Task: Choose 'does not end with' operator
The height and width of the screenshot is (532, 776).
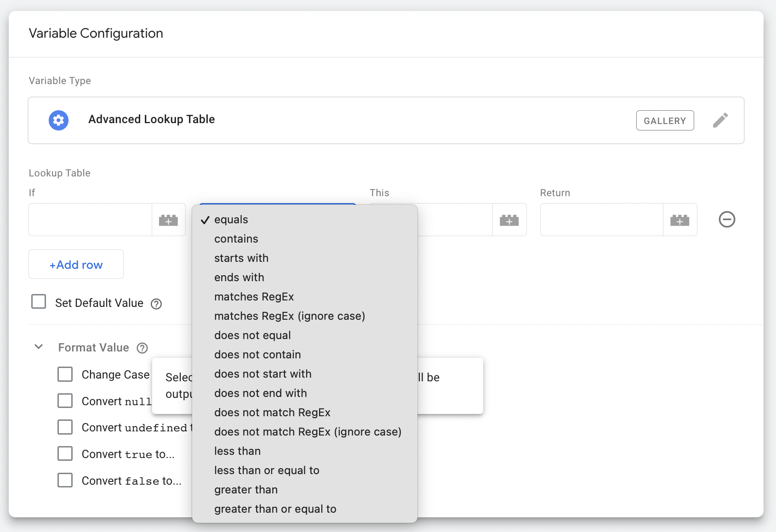Action: 305,393
